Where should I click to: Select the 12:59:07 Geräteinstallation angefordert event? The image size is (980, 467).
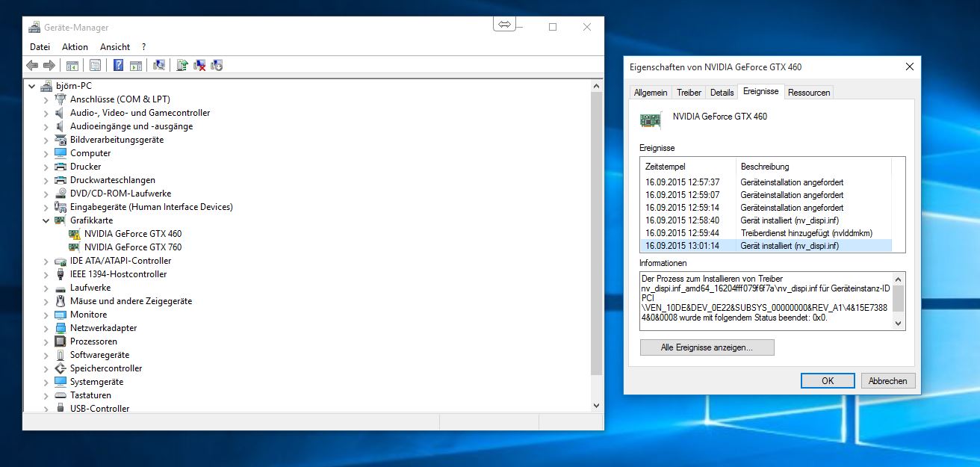click(766, 195)
